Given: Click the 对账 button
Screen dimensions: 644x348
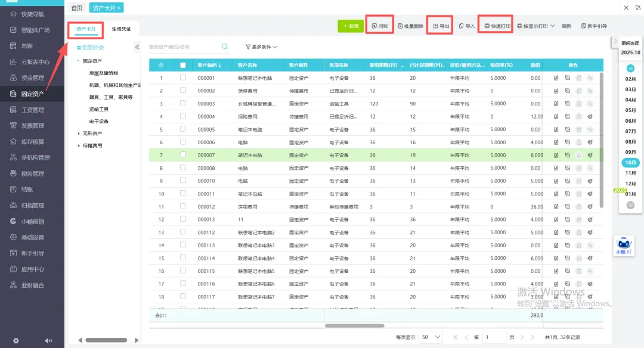Looking at the screenshot, I should pyautogui.click(x=380, y=26).
